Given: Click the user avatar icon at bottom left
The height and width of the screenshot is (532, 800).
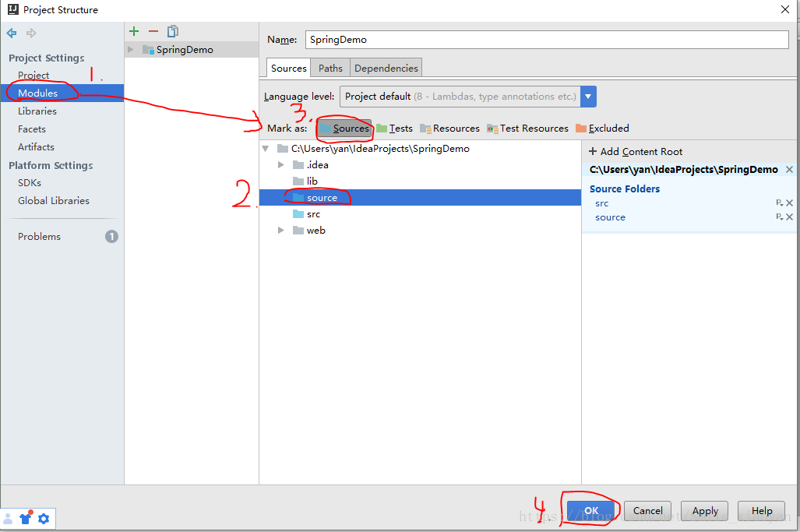Looking at the screenshot, I should (8, 520).
